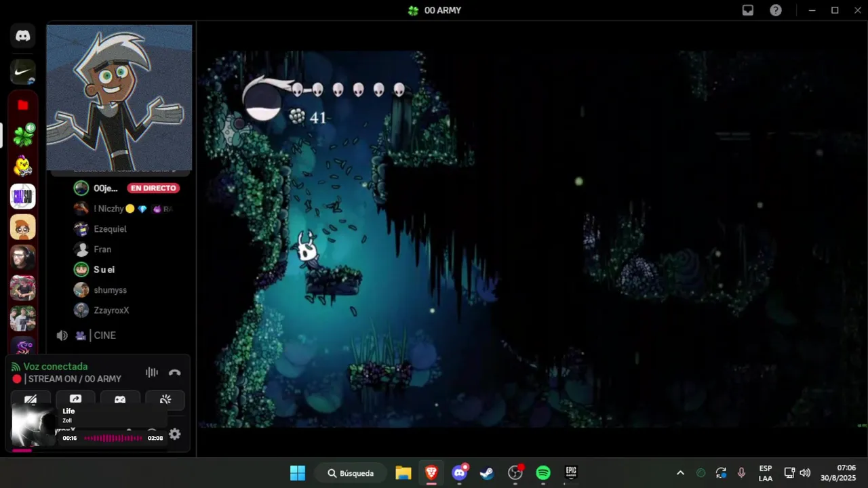Viewport: 868px width, 488px height.
Task: Expand hidden system tray icons chevron
Action: click(x=680, y=473)
